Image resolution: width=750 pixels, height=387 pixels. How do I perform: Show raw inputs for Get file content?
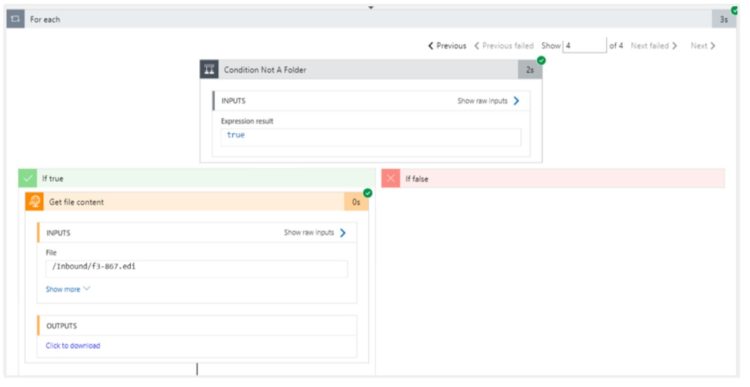click(315, 232)
